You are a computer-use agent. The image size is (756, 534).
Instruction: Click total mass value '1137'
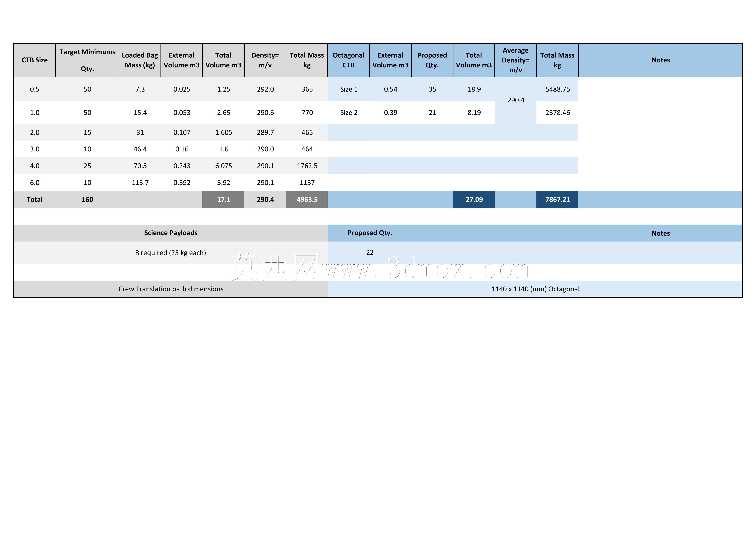pyautogui.click(x=307, y=182)
